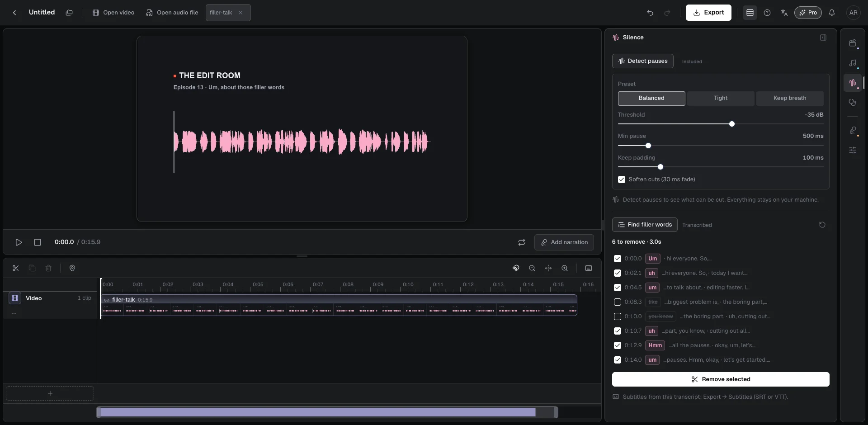Uncheck the 0:00.0 Um filler word

(x=618, y=259)
